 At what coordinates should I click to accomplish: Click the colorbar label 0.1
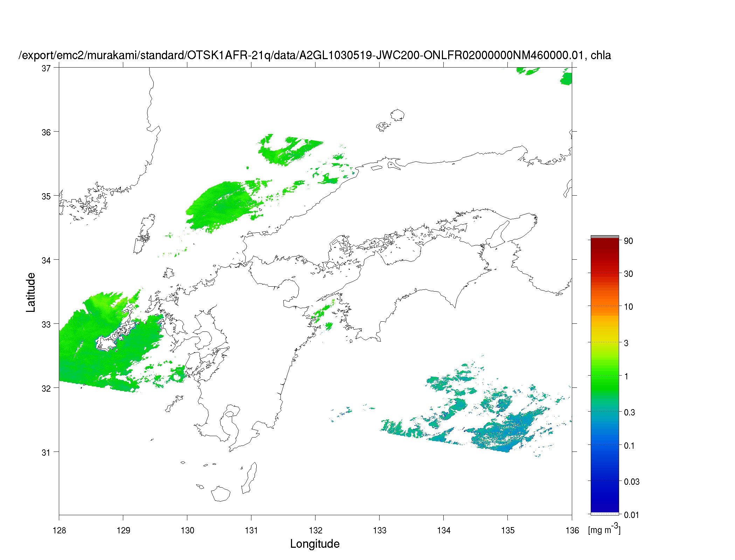coord(630,446)
